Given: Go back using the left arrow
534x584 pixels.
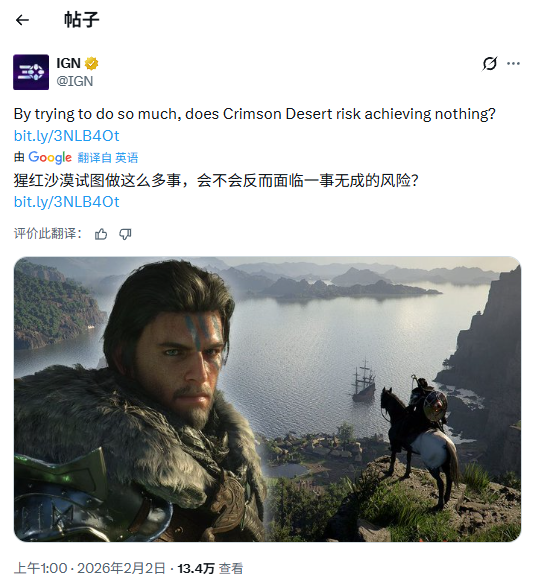Looking at the screenshot, I should pos(22,20).
